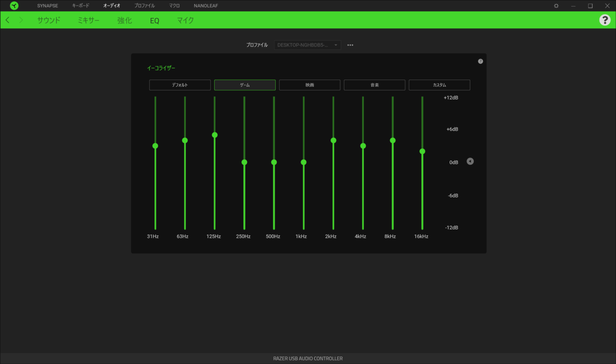Open the マイク tab
Screen dimensions: 616x364
[x=185, y=21]
